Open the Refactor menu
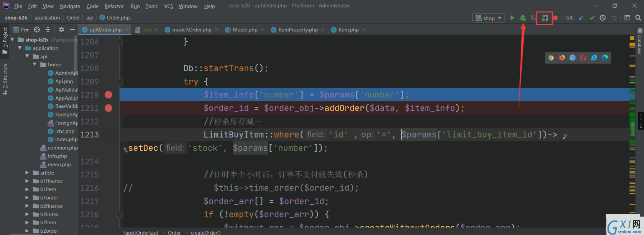 pos(114,6)
